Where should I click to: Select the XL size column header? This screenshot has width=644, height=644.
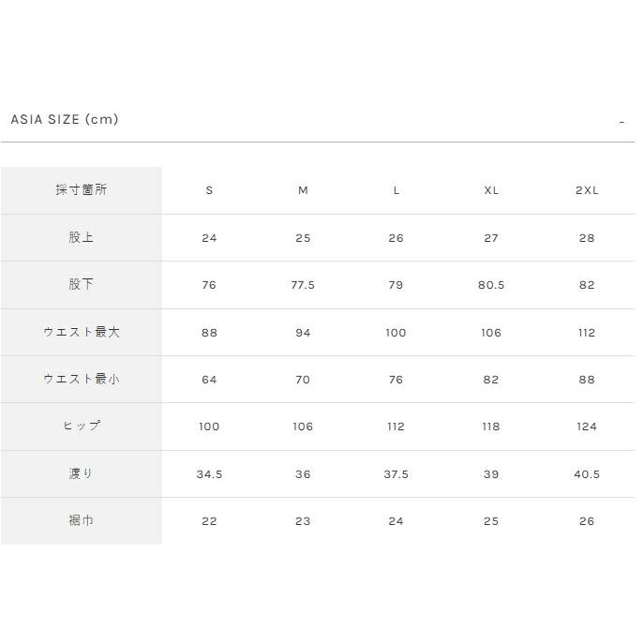point(491,190)
